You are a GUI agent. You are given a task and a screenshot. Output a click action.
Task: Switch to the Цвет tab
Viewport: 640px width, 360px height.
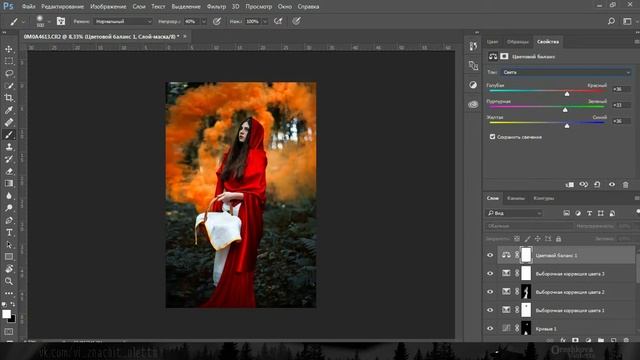[492, 42]
